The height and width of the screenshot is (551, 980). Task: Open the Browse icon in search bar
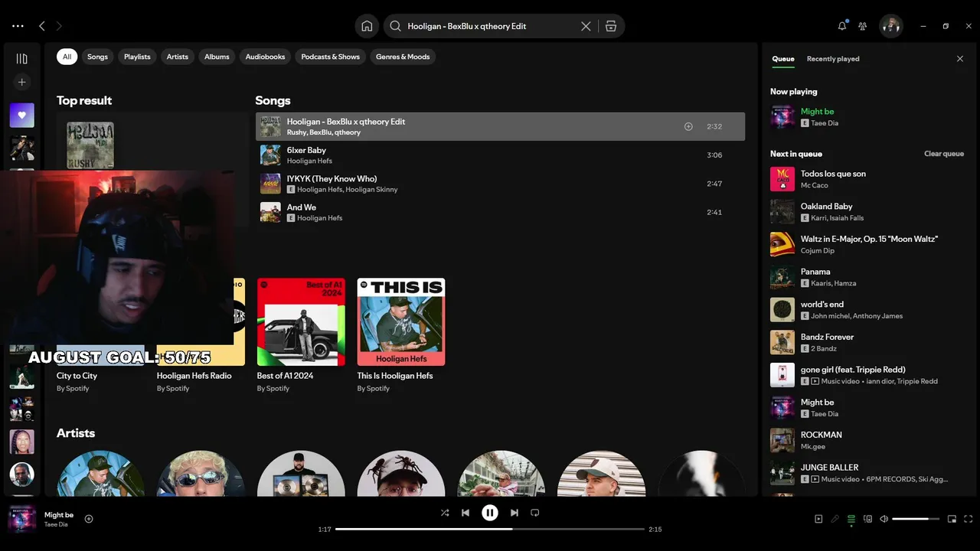click(x=610, y=26)
